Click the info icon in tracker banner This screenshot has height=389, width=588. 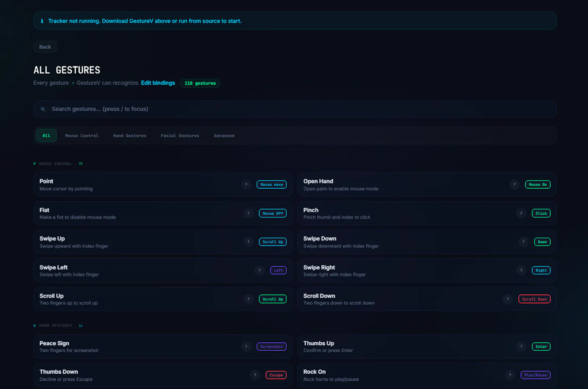pyautogui.click(x=42, y=21)
